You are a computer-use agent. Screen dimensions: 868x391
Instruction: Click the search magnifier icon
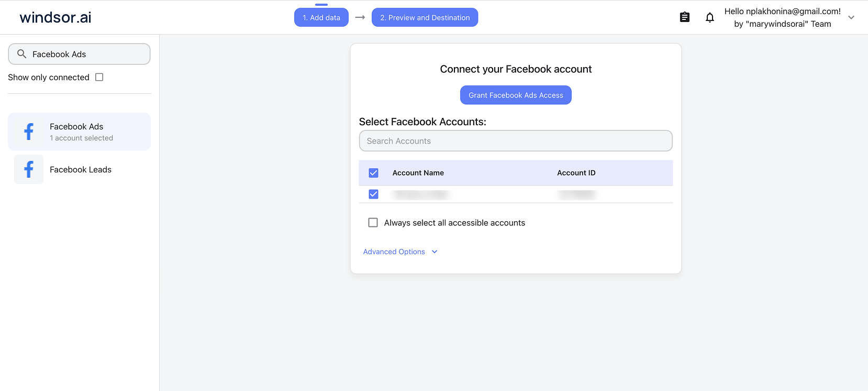[x=21, y=53]
